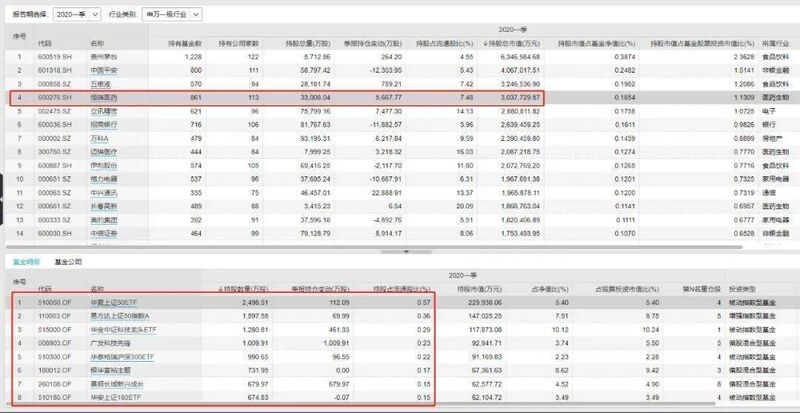Open stock link 中信证券
This screenshot has width=800, height=413.
tap(104, 234)
